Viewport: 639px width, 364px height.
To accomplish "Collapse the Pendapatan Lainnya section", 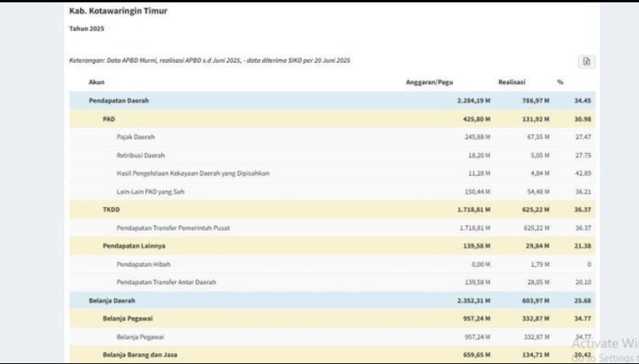I will pos(332,246).
